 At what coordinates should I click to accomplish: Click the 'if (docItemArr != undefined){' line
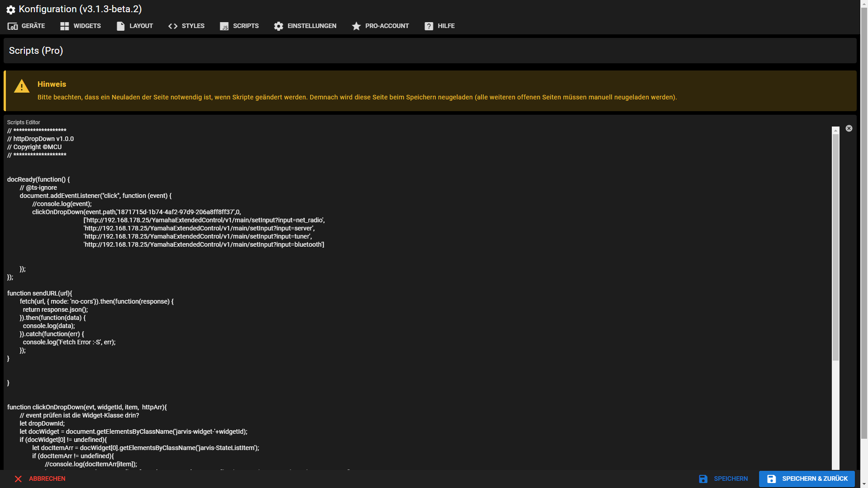(73, 456)
